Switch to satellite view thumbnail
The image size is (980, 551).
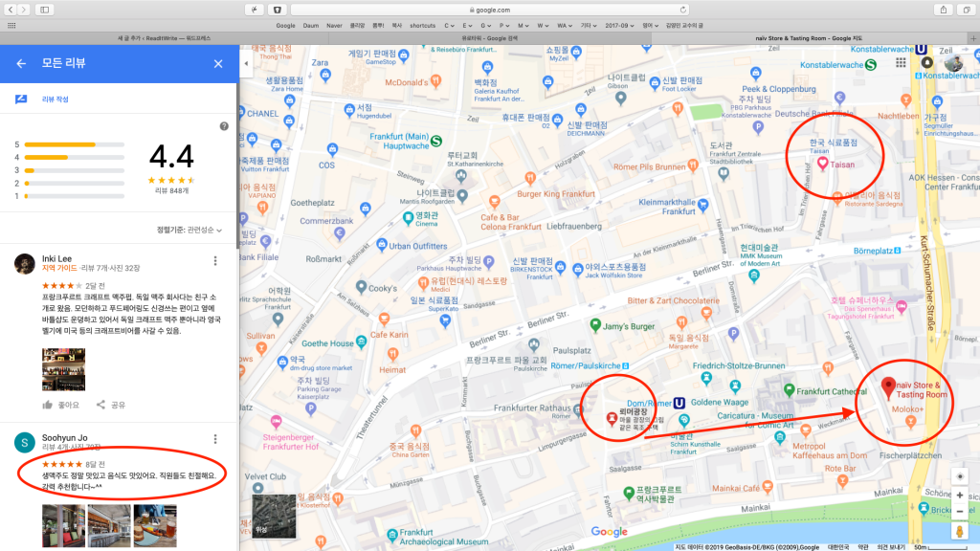(x=274, y=516)
